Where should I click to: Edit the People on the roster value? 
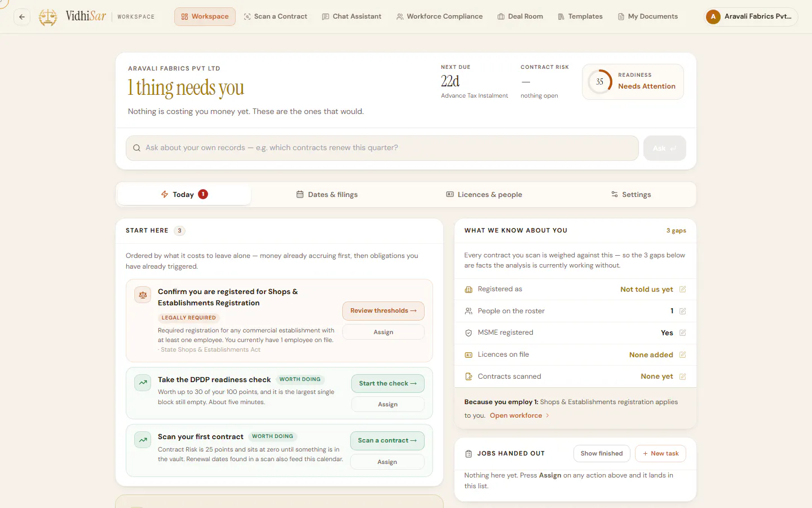point(682,311)
